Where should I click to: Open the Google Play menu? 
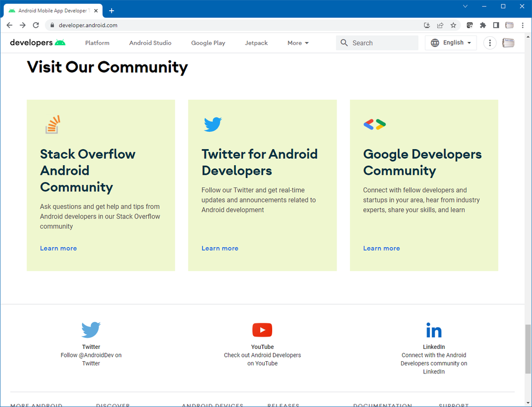coord(208,43)
